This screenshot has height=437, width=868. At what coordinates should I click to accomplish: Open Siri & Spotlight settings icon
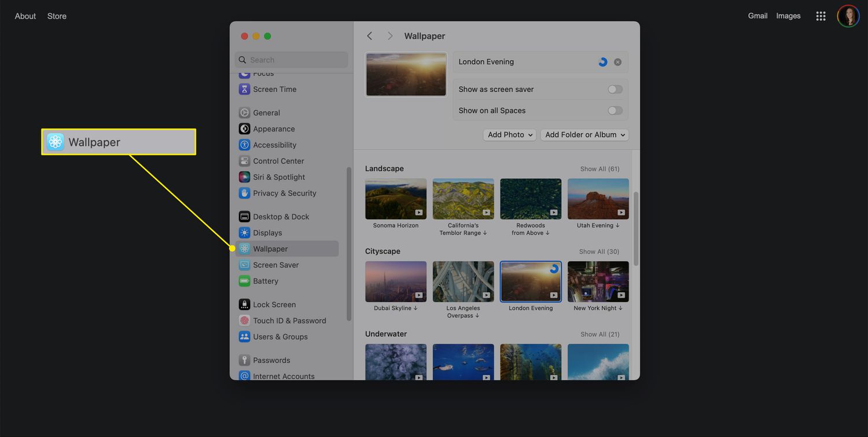(244, 177)
